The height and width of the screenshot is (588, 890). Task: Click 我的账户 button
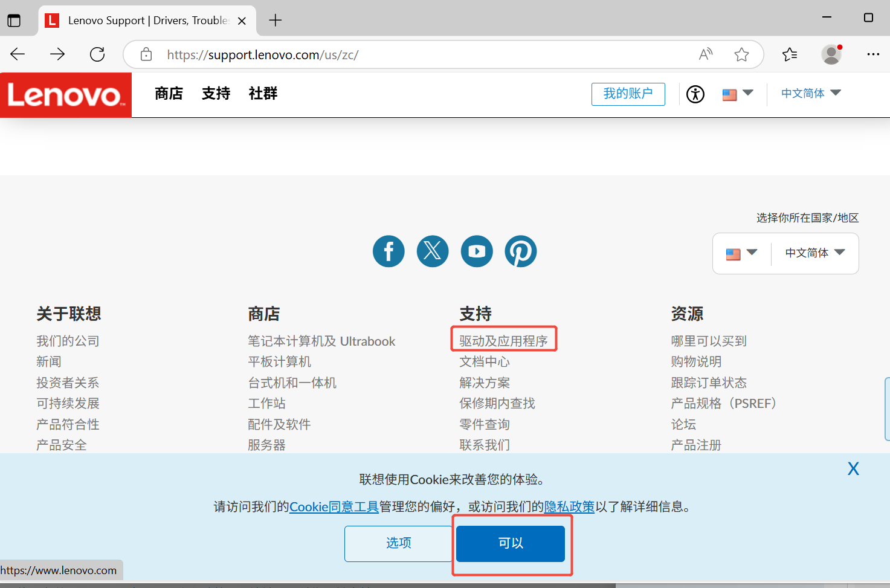[x=628, y=94]
